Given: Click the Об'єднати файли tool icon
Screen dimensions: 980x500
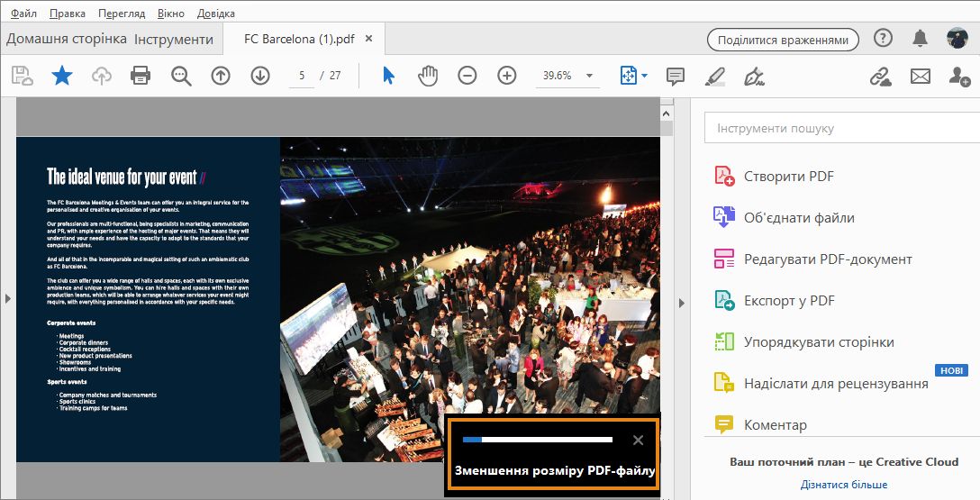Looking at the screenshot, I should [724, 217].
